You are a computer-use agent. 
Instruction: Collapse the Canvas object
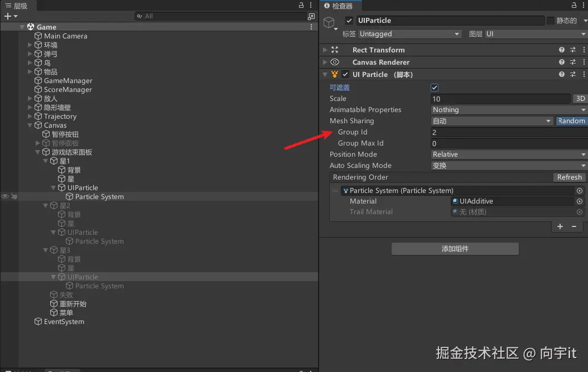[30, 125]
